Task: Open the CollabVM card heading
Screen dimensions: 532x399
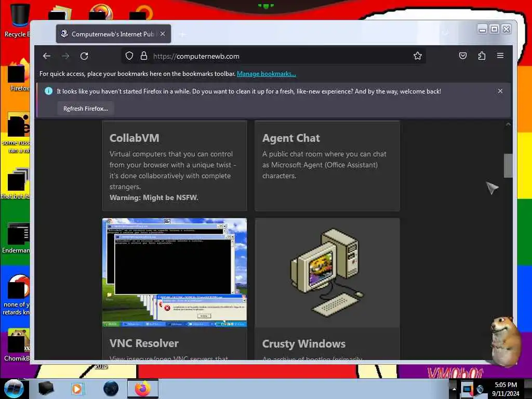Action: click(135, 138)
